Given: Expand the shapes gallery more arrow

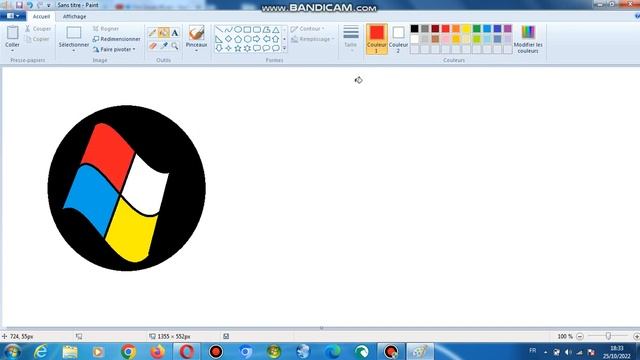Looking at the screenshot, I should 284,49.
